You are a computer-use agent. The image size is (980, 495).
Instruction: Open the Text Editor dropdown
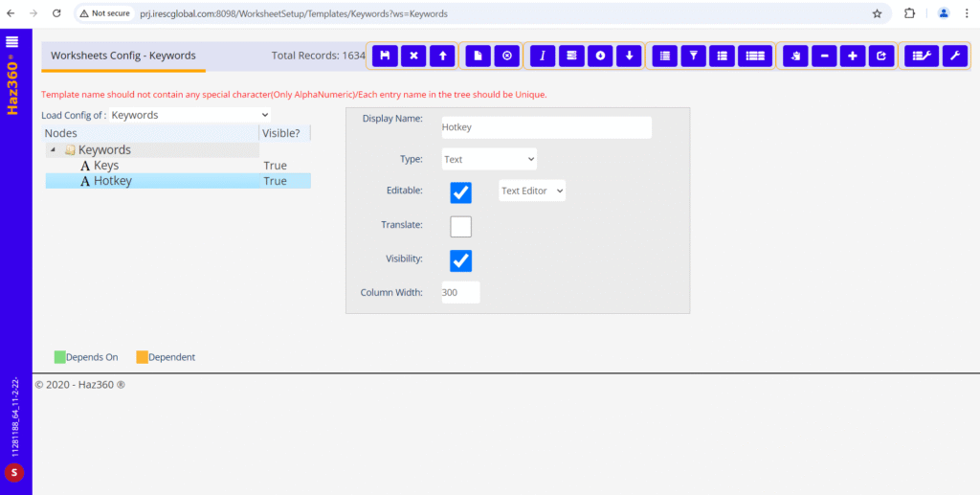[x=532, y=191]
